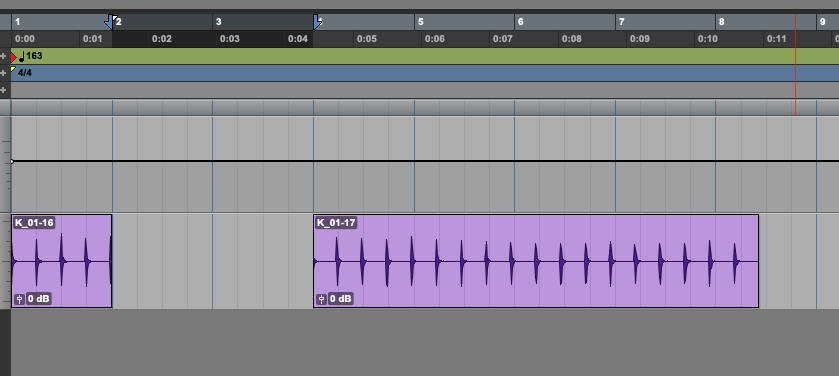This screenshot has width=839, height=376.
Task: Click plus button on the empty gray ruler
Action: (x=4, y=90)
